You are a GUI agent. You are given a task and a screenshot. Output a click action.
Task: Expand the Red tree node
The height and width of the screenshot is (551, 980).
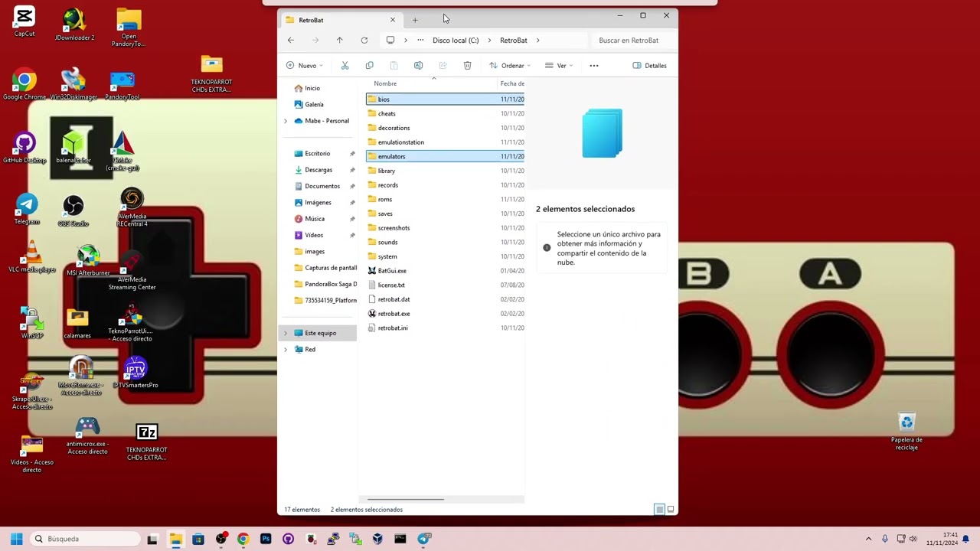tap(286, 349)
